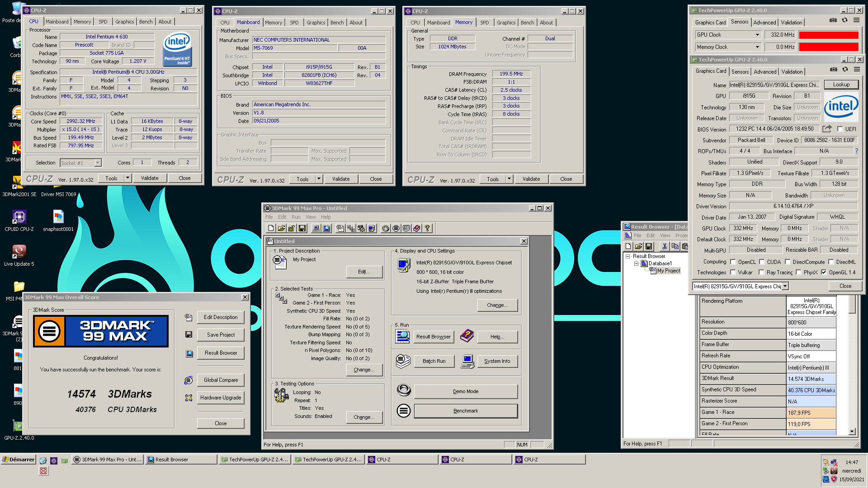Image resolution: width=868 pixels, height=488 pixels.
Task: Click Save floppy icon in 3DMark toolbar
Action: [x=302, y=229]
